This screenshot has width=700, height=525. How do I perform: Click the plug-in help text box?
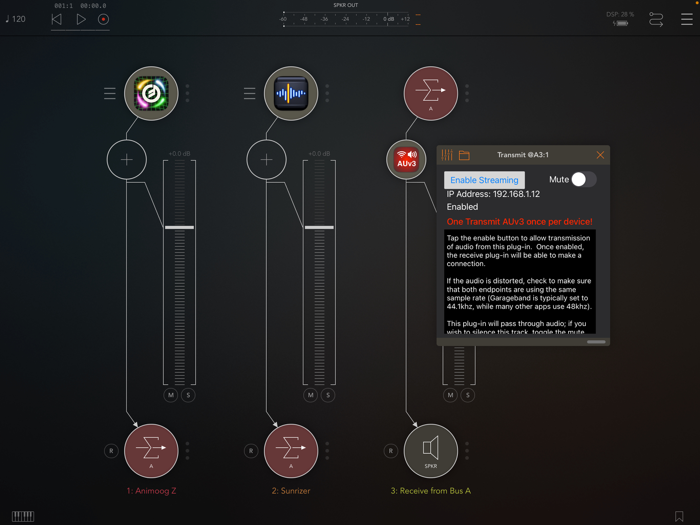click(520, 282)
